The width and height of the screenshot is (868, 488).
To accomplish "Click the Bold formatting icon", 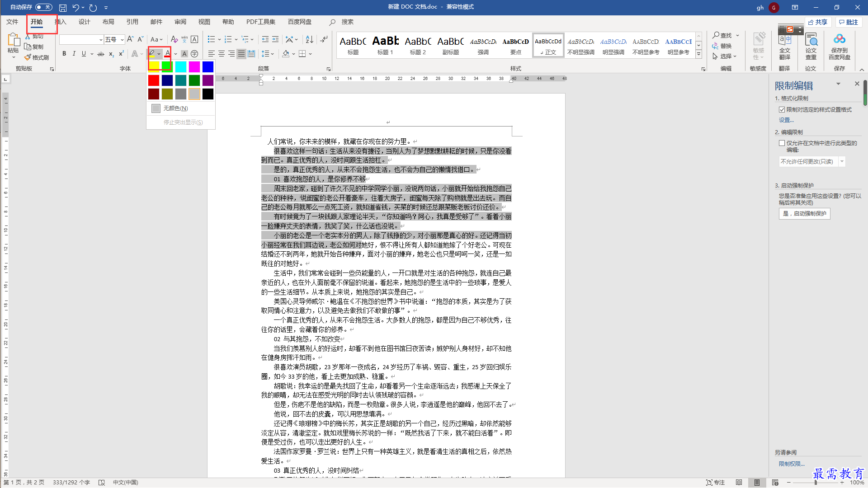I will click(64, 54).
